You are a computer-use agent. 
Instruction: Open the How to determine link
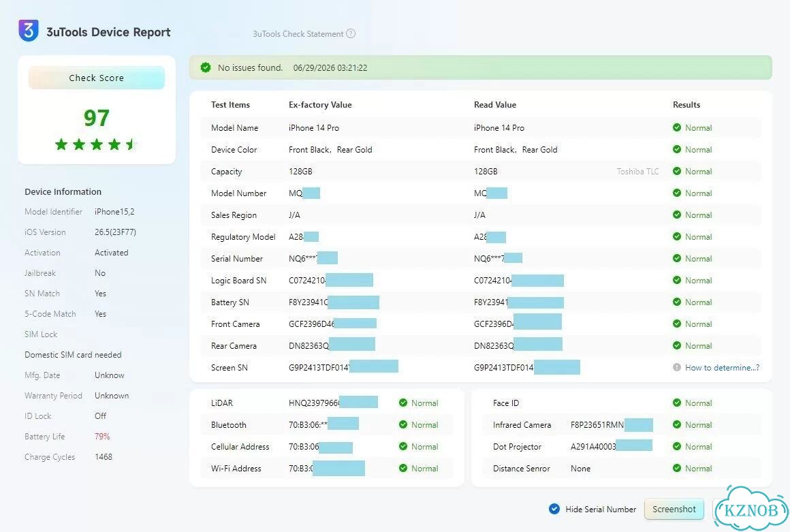[722, 368]
